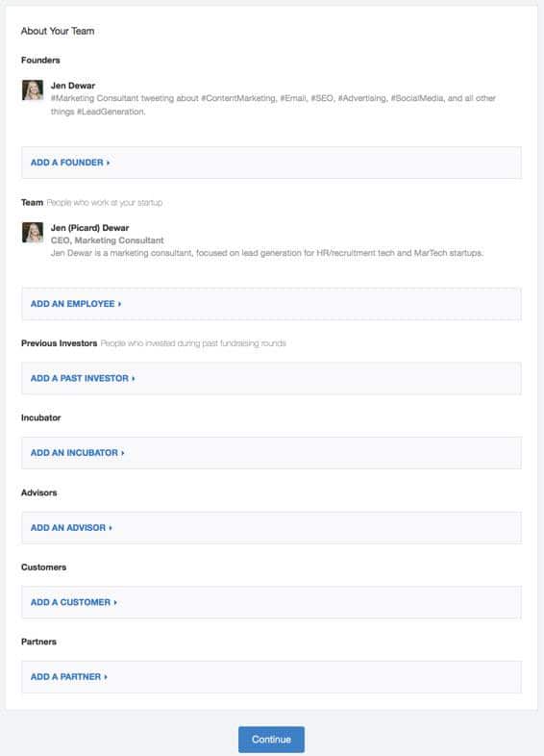Click the arrow after Add a Partner

[x=106, y=677]
